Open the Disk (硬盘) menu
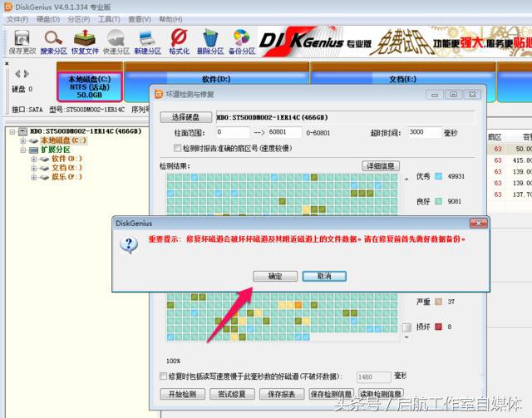This screenshot has height=418, width=532. [48, 19]
